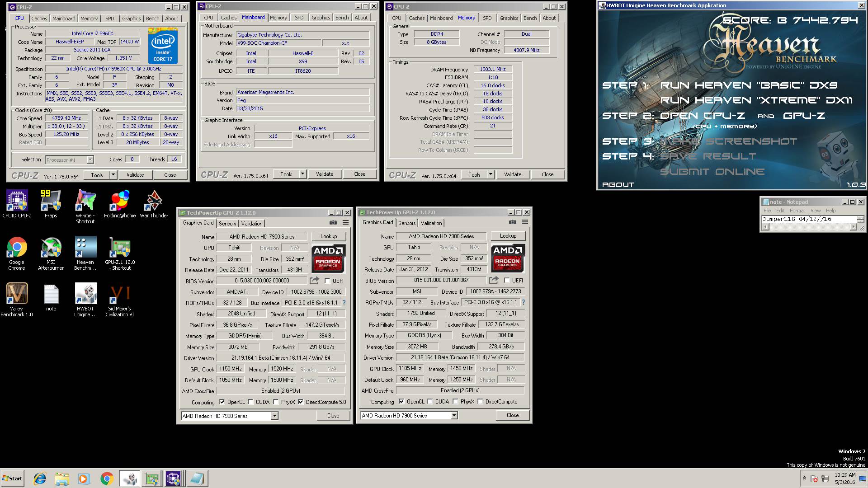Open Windows Media Player on the taskbar

click(x=84, y=479)
